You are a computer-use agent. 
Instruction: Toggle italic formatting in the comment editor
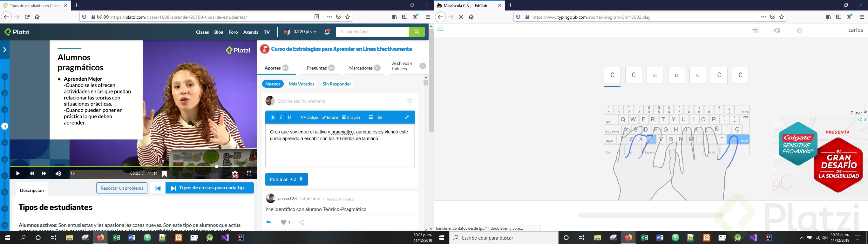(281, 117)
